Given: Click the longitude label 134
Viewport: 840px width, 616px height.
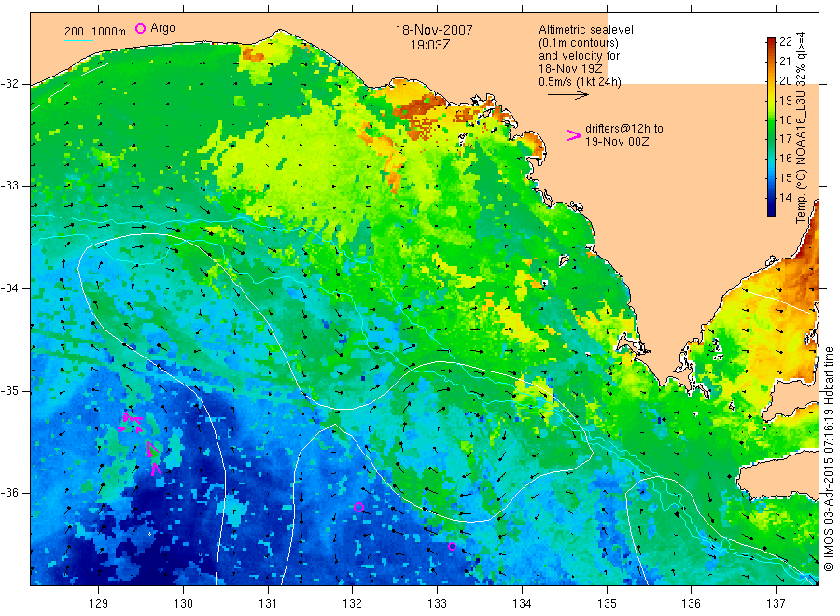Looking at the screenshot, I should coord(522,604).
